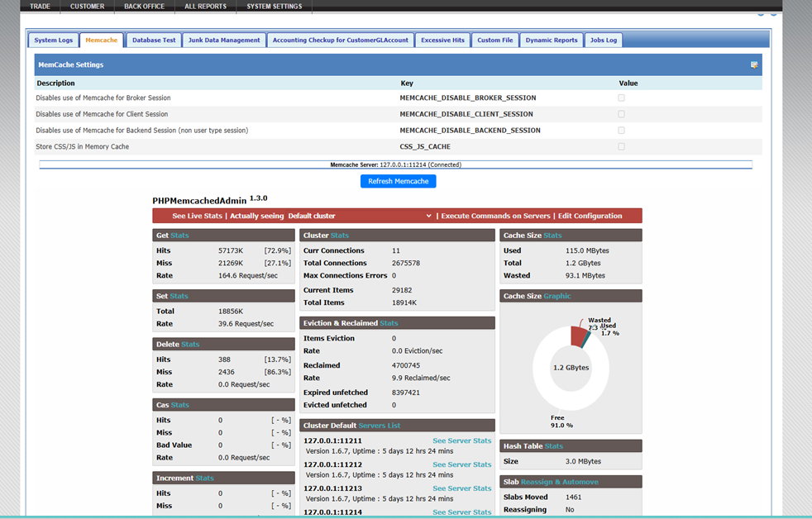Click the edit icon on MemCache Settings header
This screenshot has height=519, width=812.
tap(753, 64)
